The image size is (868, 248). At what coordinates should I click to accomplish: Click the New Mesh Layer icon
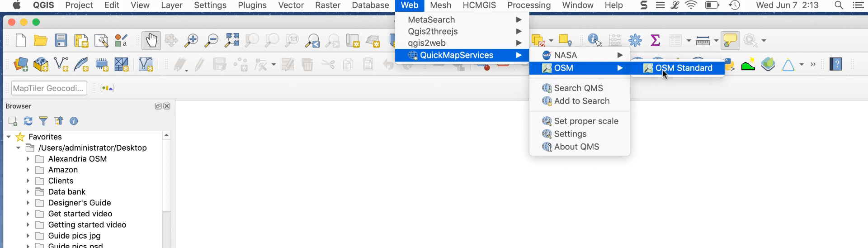pos(122,65)
